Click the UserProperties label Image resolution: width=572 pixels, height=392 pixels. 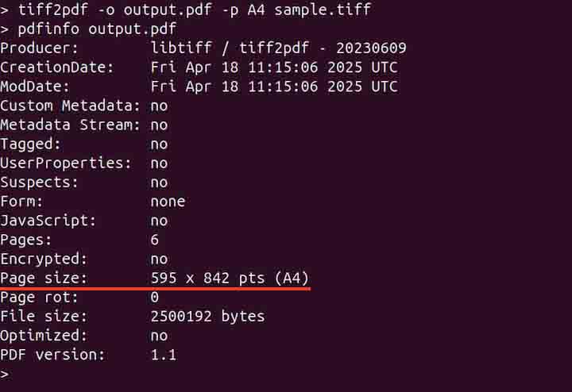(x=65, y=163)
